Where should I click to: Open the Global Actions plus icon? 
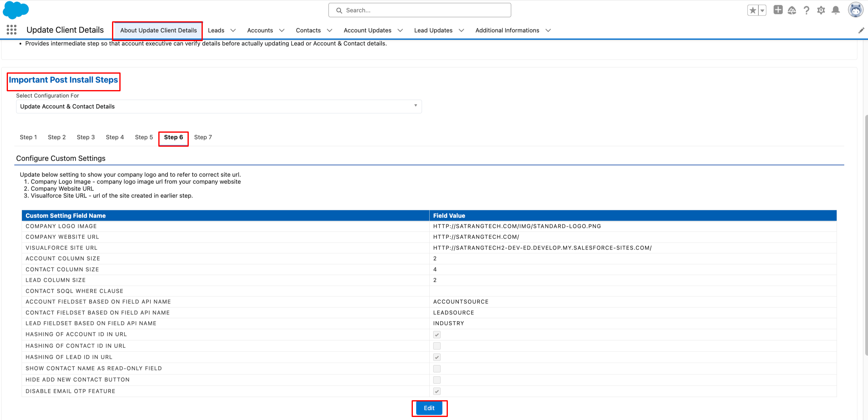[778, 10]
